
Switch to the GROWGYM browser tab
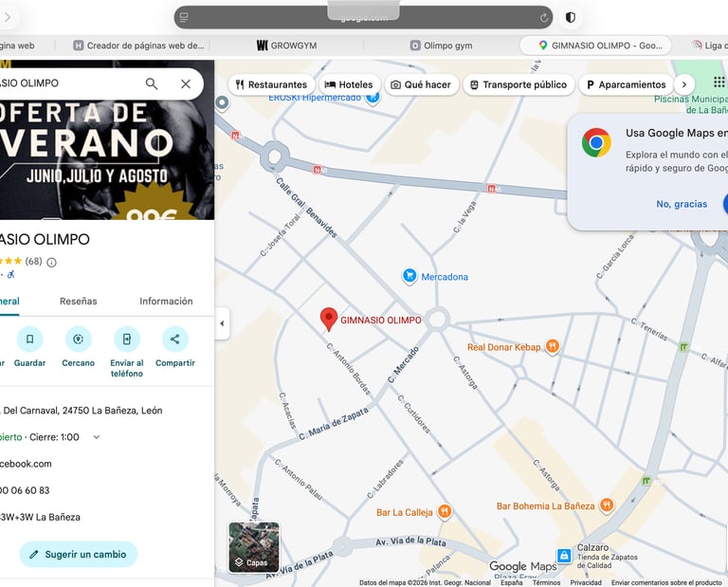(x=286, y=46)
